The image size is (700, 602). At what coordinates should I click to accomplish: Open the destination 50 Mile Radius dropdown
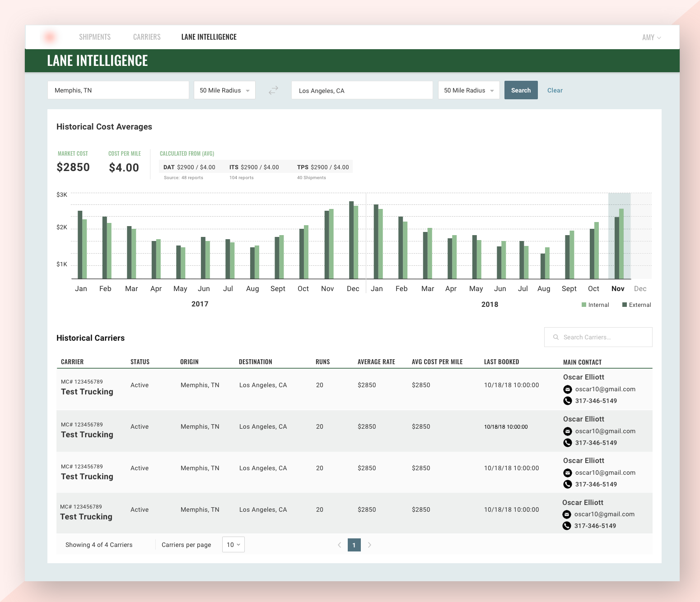click(x=469, y=90)
